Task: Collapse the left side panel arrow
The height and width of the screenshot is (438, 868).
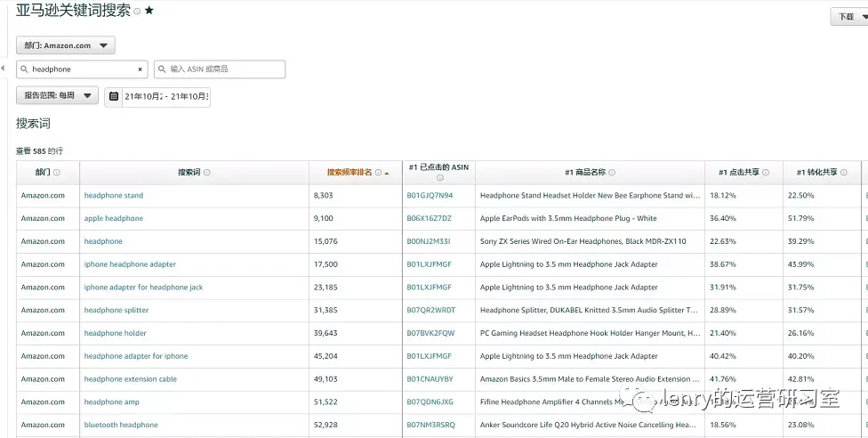Action: click(3, 68)
